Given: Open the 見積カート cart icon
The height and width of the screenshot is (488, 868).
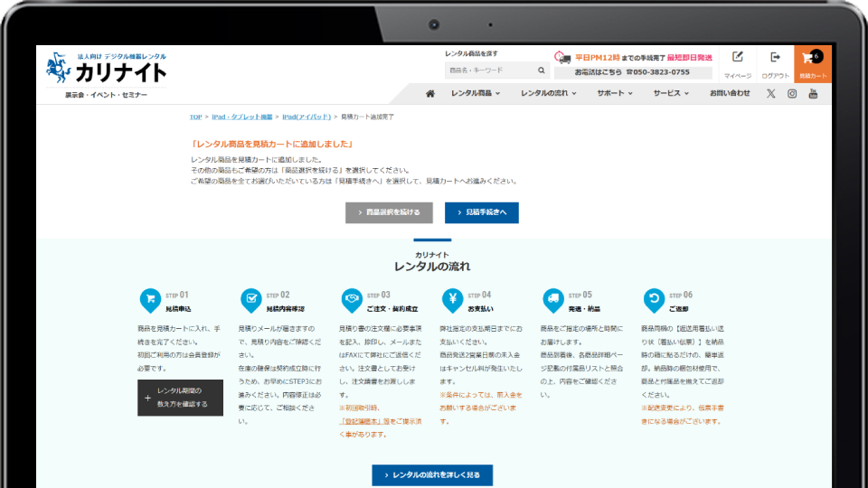Looking at the screenshot, I should 812,62.
